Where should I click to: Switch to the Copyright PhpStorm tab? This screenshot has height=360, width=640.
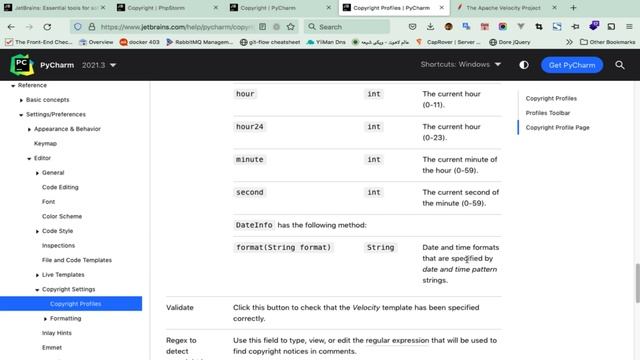pos(167,8)
